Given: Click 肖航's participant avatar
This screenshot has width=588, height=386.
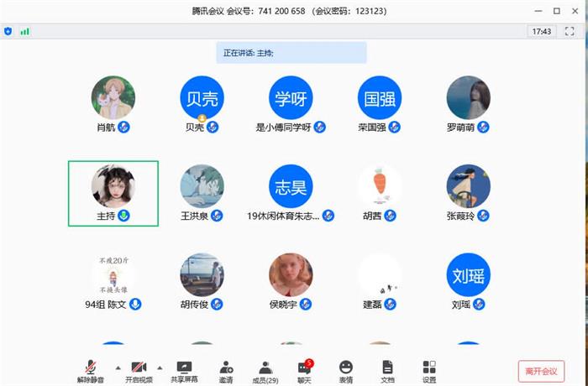Looking at the screenshot, I should point(113,97).
